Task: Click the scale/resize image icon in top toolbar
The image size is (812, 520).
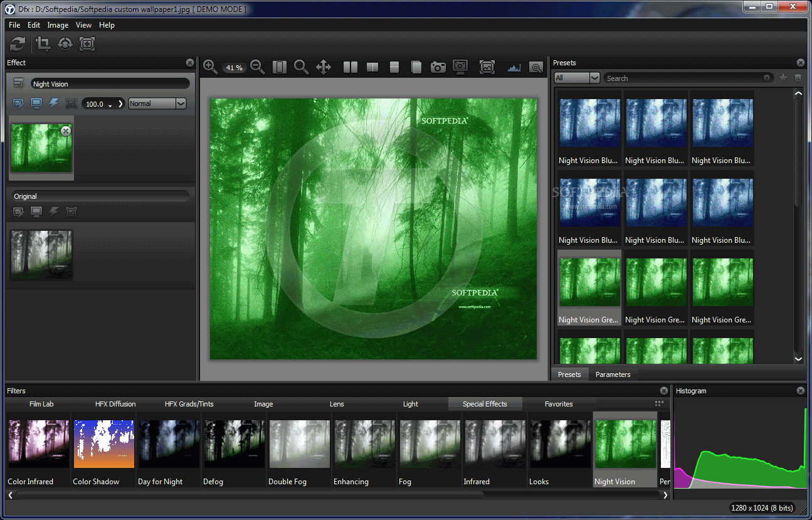Action: click(87, 43)
